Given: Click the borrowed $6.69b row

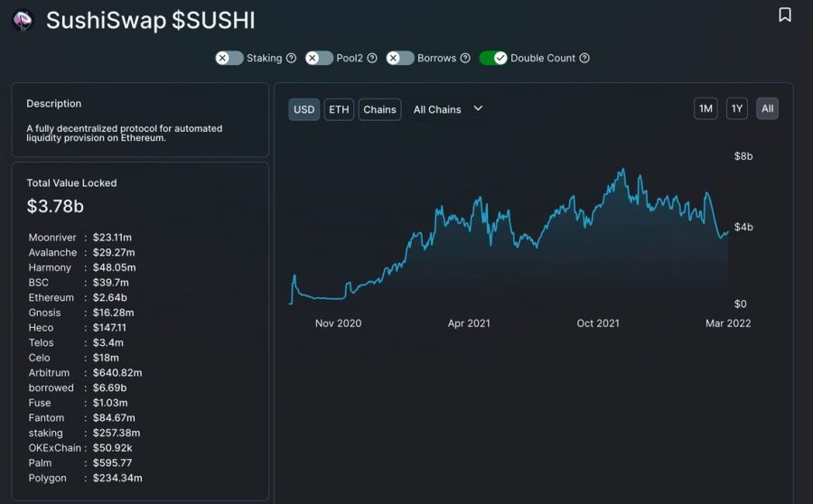Looking at the screenshot, I should pos(78,387).
